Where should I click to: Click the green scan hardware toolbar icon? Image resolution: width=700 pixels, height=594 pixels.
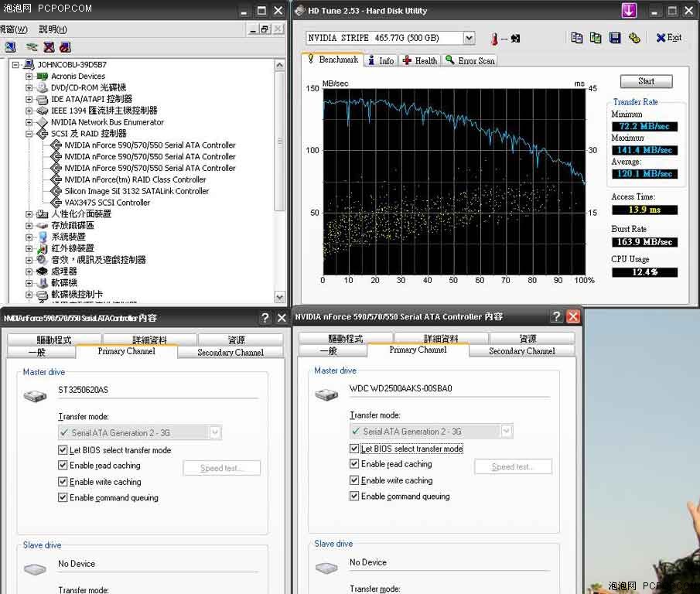click(32, 47)
